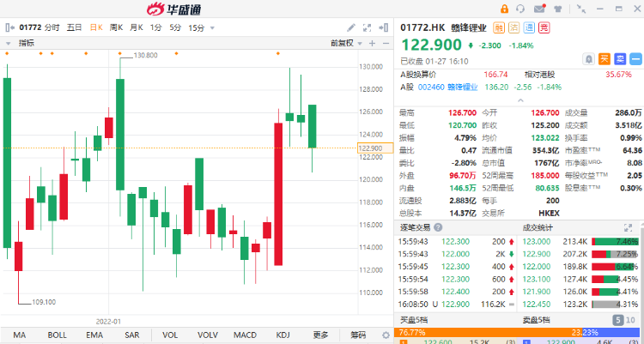Click current price tag 122.900 on axis
Image resolution: width=644 pixels, height=344 pixels.
(375, 148)
